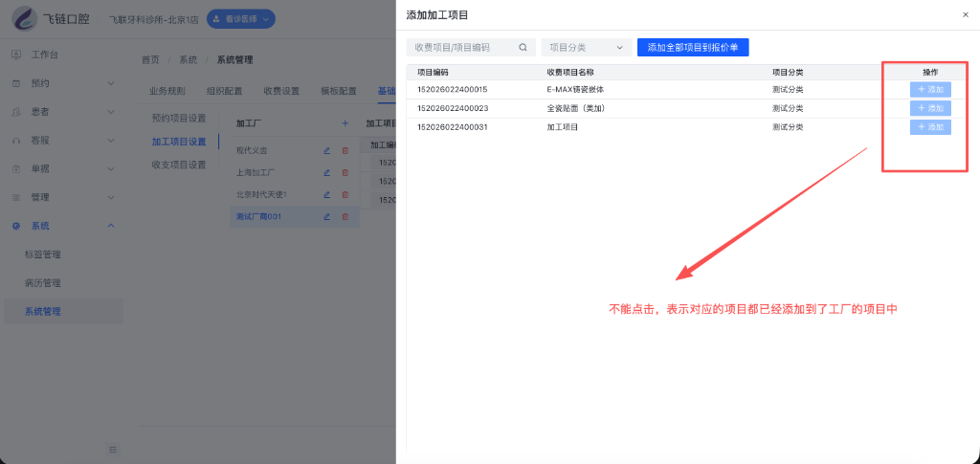The width and height of the screenshot is (980, 464).
Task: Click 添加 for 全瓷贴面（美加）
Action: (930, 108)
